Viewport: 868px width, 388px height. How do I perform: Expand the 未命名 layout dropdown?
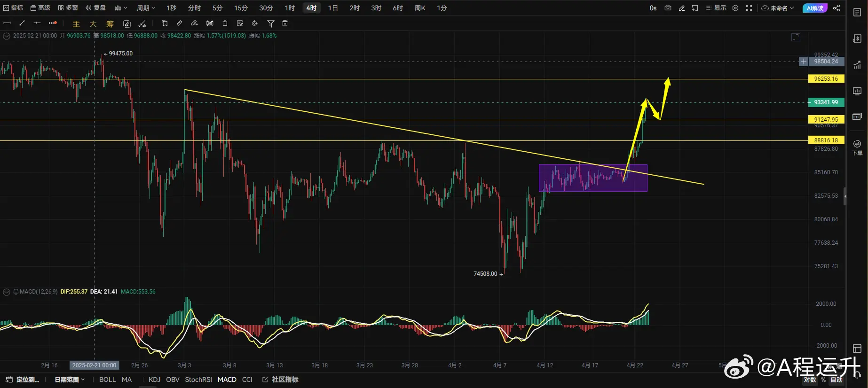[x=778, y=8]
